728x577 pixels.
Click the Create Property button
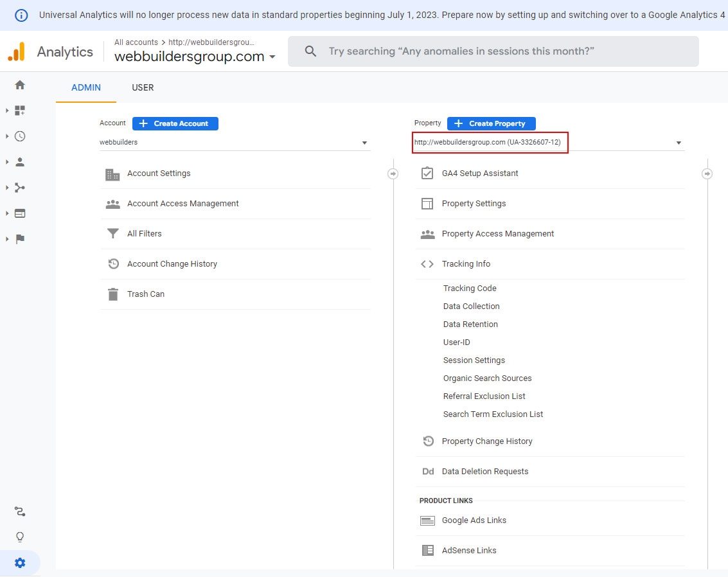click(x=491, y=123)
